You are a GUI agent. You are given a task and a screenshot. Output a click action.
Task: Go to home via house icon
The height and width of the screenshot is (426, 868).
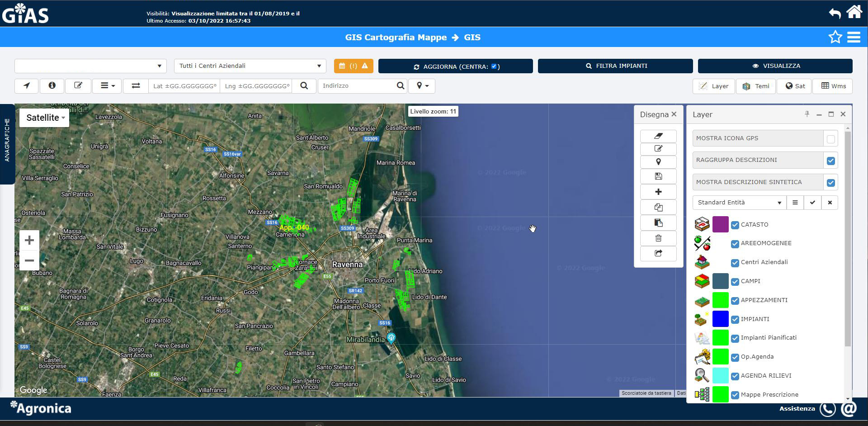click(x=854, y=12)
